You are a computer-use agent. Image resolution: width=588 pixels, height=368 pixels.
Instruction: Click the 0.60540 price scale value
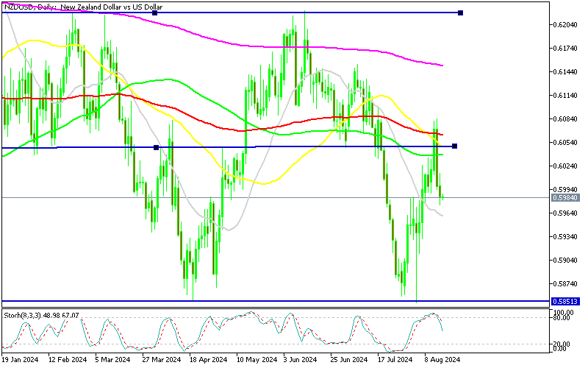[566, 142]
